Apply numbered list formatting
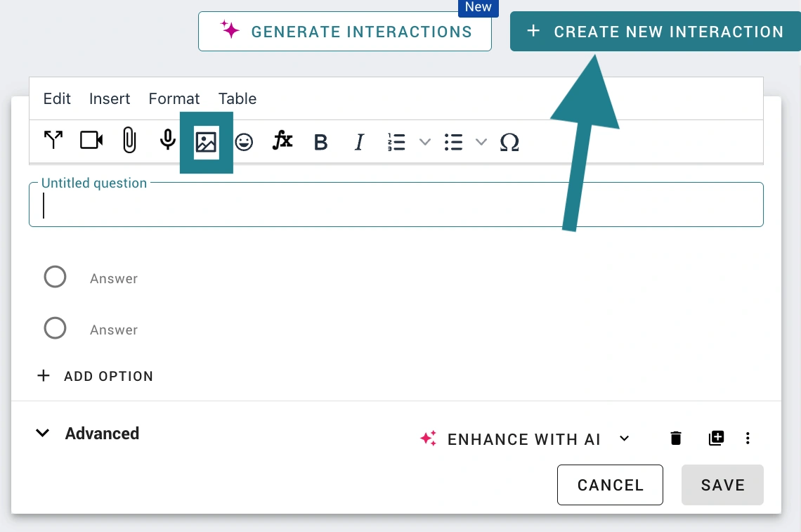This screenshot has width=801, height=532. pos(396,142)
